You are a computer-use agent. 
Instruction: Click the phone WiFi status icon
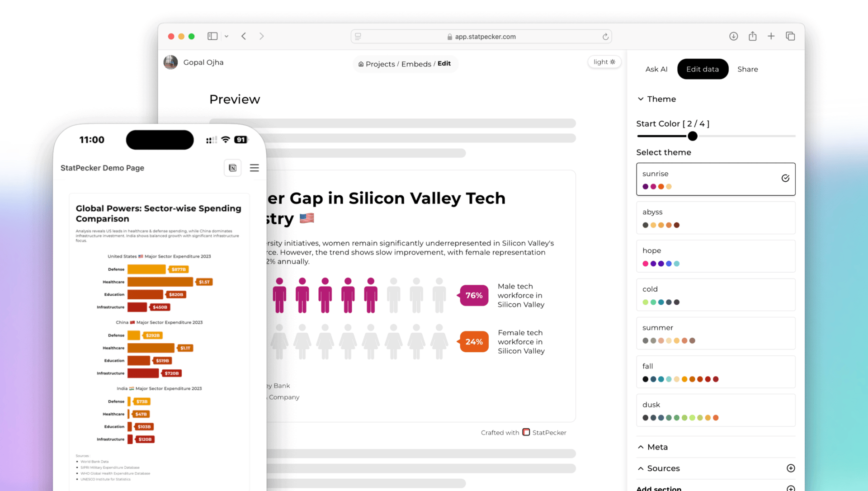click(226, 140)
